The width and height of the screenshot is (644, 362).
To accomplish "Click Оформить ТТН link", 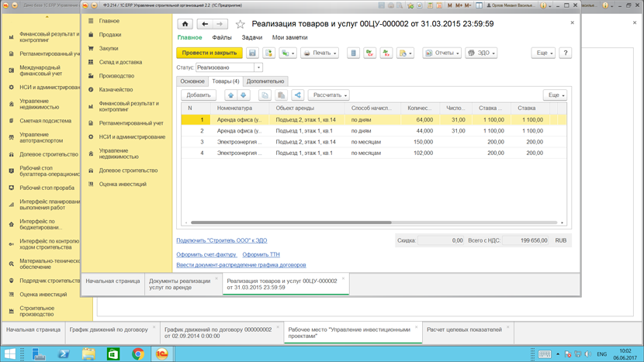I will pos(261,254).
